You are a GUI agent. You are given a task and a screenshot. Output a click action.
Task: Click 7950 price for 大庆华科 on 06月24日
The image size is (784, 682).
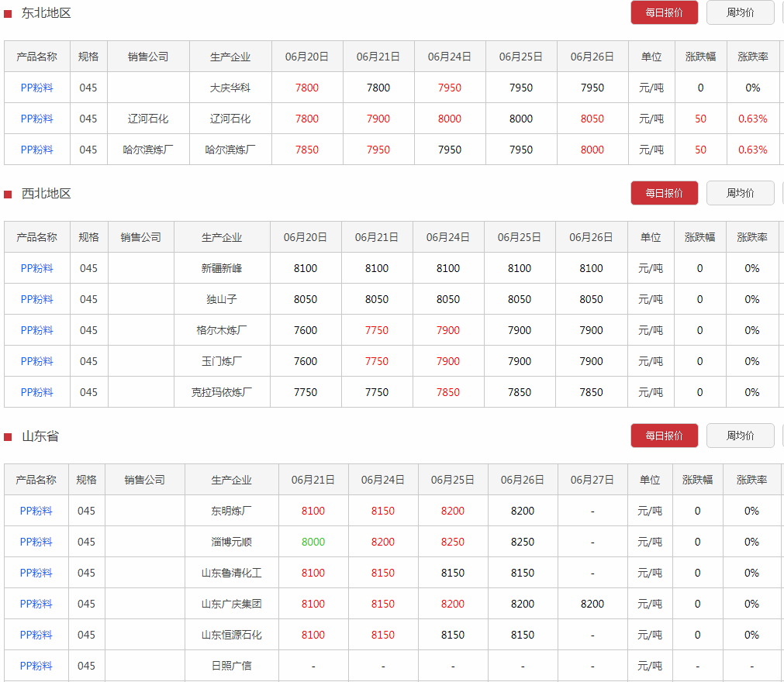(x=450, y=88)
